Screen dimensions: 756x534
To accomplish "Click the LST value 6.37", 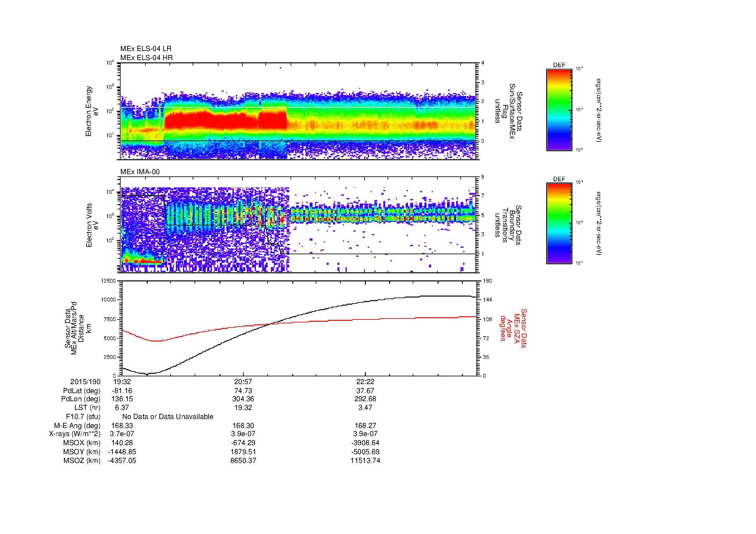I will pos(122,408).
